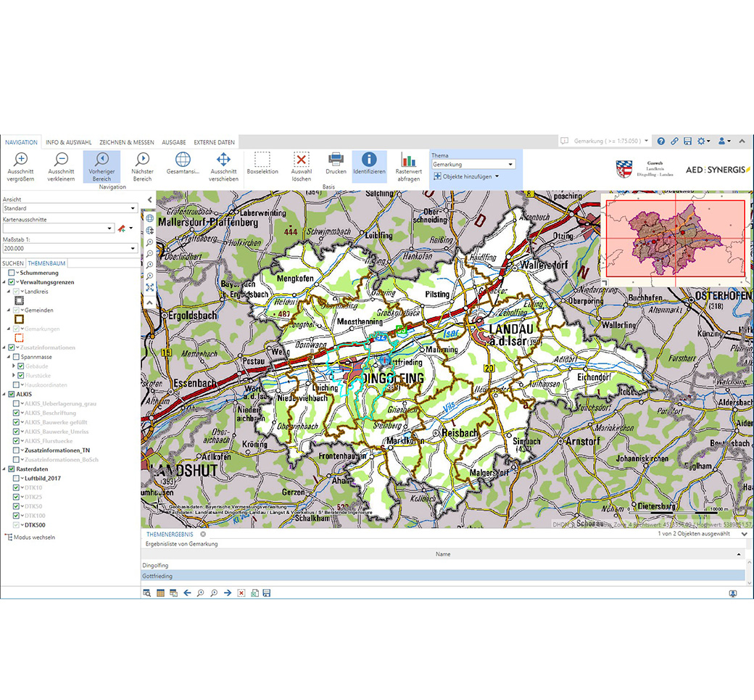
Task: Open the NAVIGATION ribbon tab
Action: (21, 142)
